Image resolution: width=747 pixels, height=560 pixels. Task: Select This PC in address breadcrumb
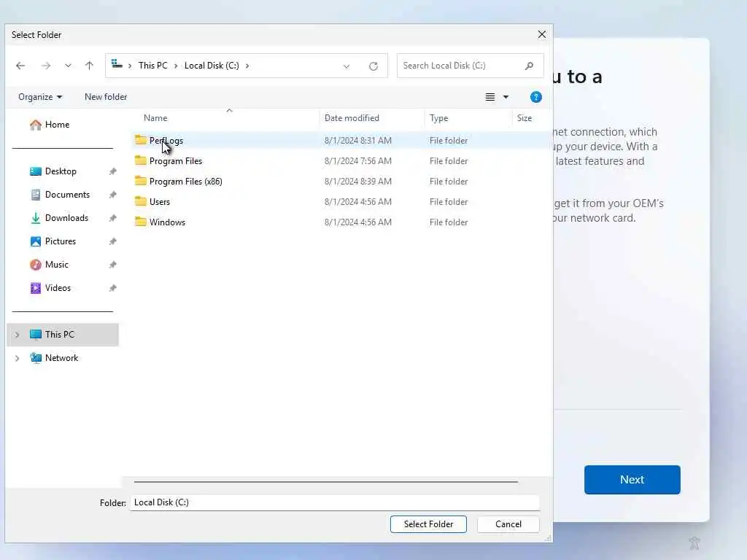pos(153,65)
